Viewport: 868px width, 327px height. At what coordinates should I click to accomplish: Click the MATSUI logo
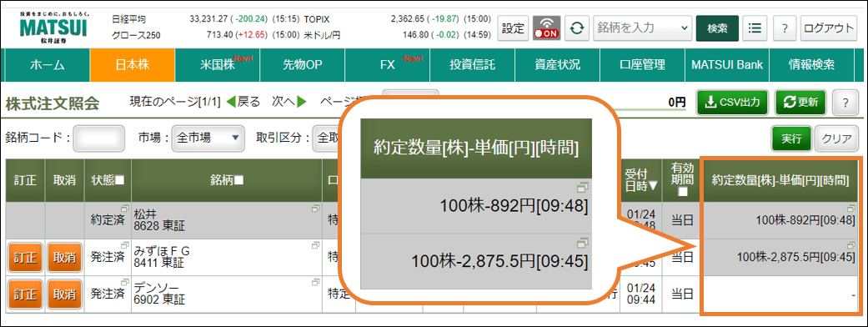click(53, 28)
